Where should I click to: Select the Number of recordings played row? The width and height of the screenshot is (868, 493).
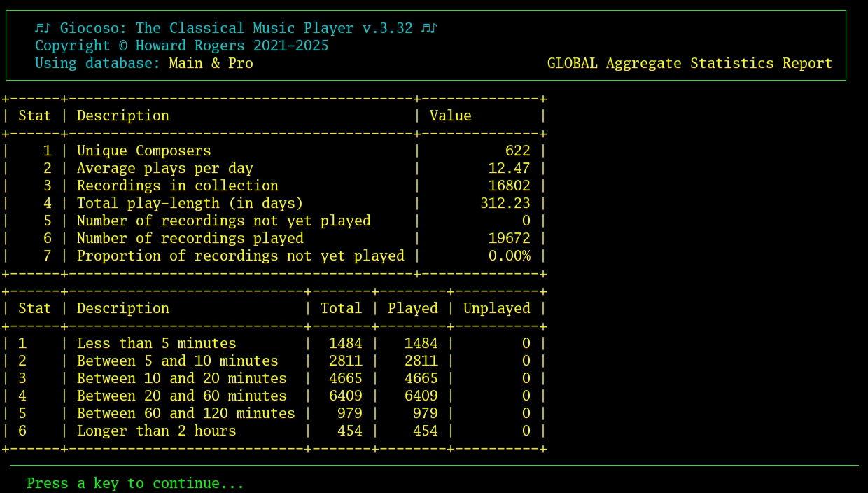[x=190, y=238]
